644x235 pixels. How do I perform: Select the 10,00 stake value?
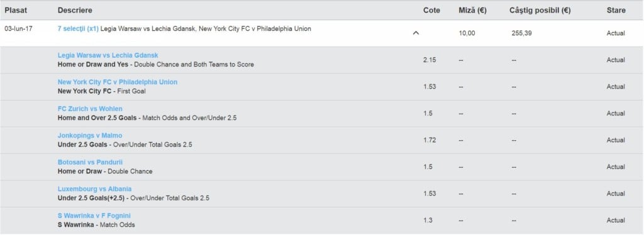pos(467,33)
